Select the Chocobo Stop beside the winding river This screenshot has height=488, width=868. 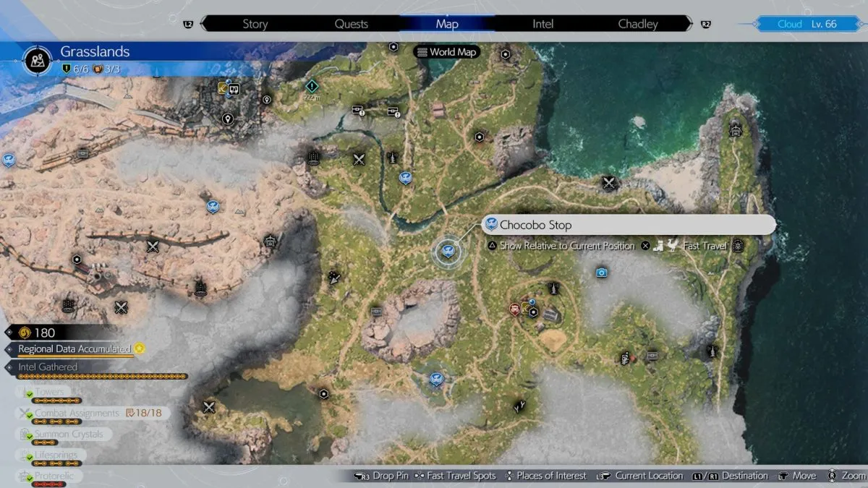405,177
